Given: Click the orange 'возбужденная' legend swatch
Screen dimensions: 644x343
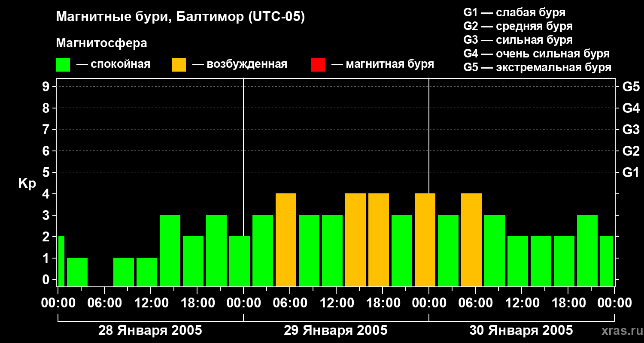Looking at the screenshot, I should [179, 65].
